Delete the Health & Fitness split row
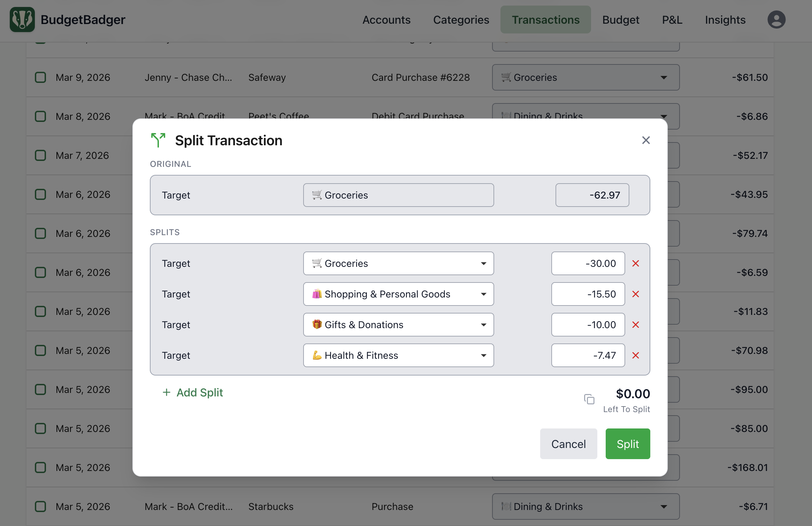Image resolution: width=812 pixels, height=526 pixels. click(635, 355)
